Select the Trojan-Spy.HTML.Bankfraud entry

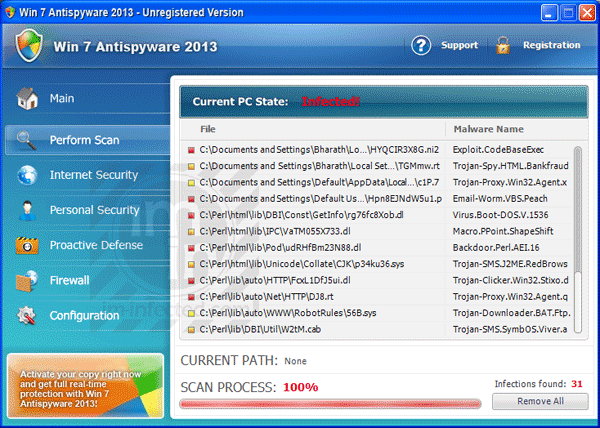click(510, 166)
